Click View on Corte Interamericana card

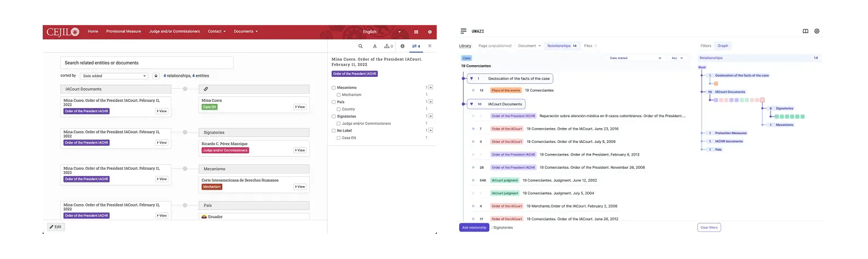click(x=300, y=187)
